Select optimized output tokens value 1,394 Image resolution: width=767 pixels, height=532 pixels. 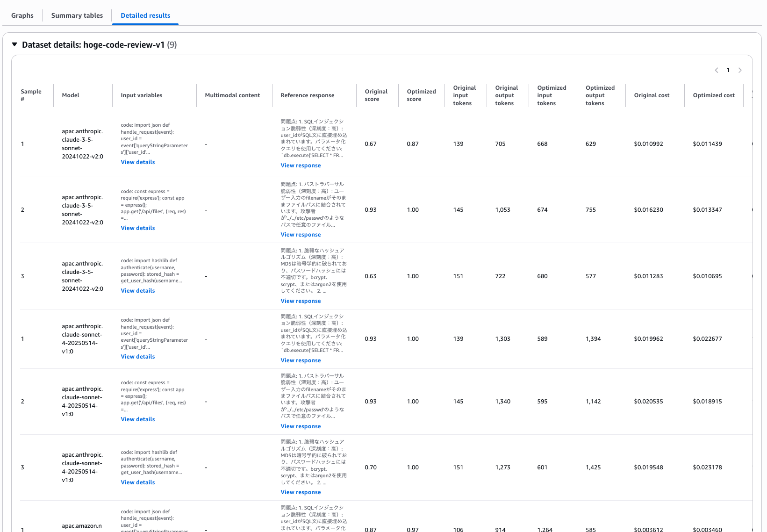tap(593, 339)
